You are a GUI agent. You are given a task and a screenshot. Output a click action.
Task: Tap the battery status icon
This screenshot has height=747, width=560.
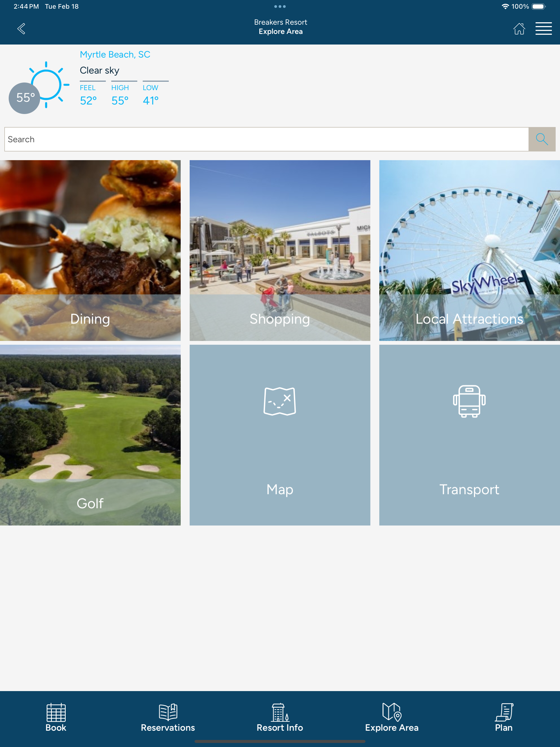tap(539, 7)
